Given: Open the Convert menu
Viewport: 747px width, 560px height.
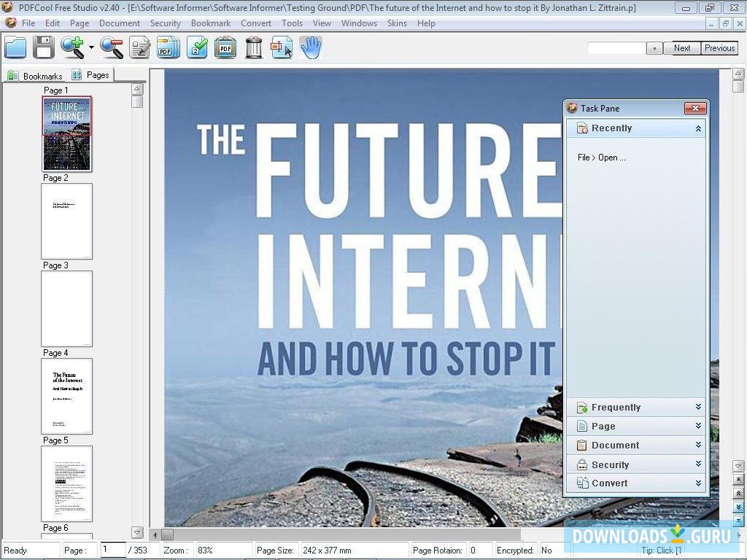Looking at the screenshot, I should tap(256, 23).
